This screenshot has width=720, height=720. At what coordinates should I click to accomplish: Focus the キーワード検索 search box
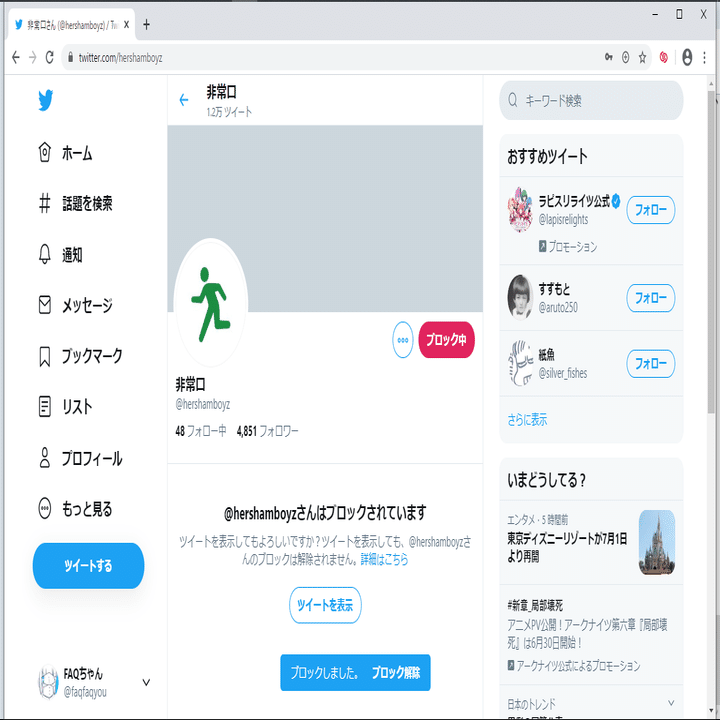tap(591, 100)
